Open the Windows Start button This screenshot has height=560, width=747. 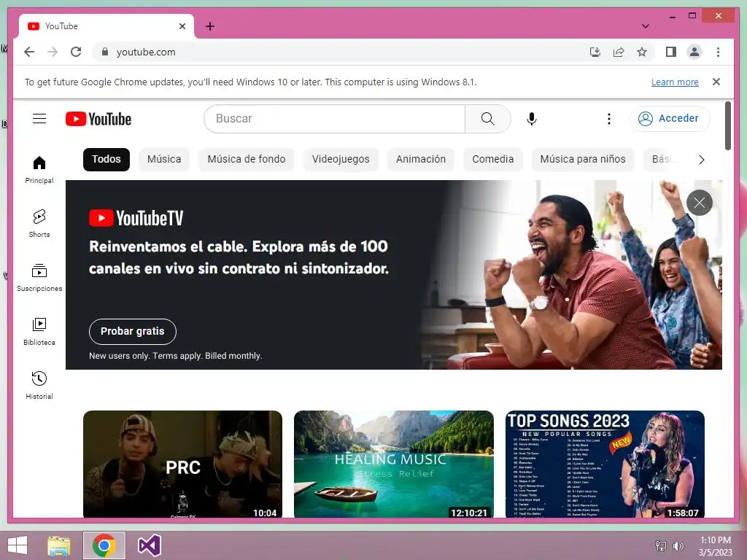18,545
